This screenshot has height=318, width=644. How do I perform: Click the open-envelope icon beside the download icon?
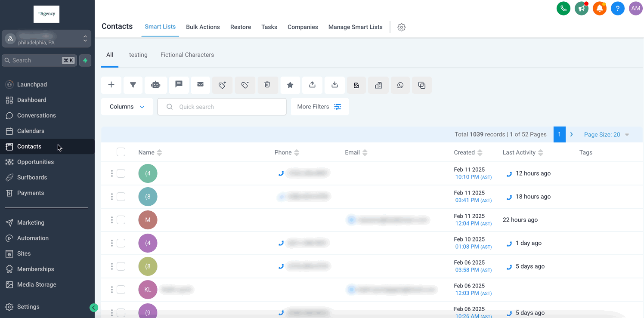pyautogui.click(x=356, y=85)
